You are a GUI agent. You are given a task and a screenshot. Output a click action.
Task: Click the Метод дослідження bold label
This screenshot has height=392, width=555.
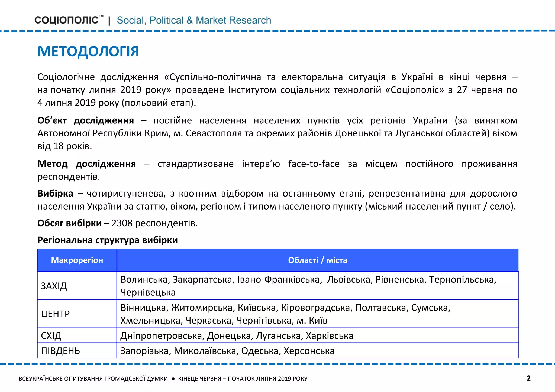(x=86, y=164)
